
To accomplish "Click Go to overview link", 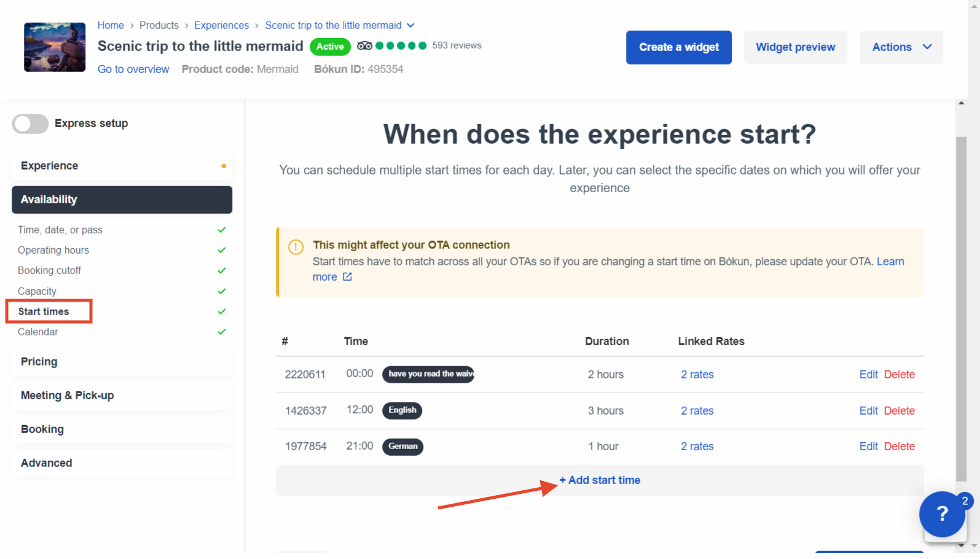I will point(133,69).
